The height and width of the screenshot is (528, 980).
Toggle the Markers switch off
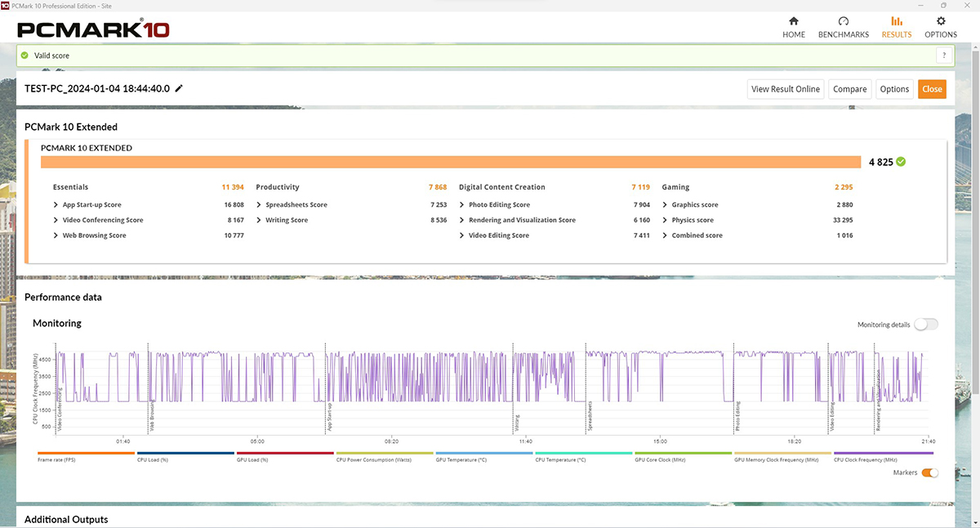[929, 472]
